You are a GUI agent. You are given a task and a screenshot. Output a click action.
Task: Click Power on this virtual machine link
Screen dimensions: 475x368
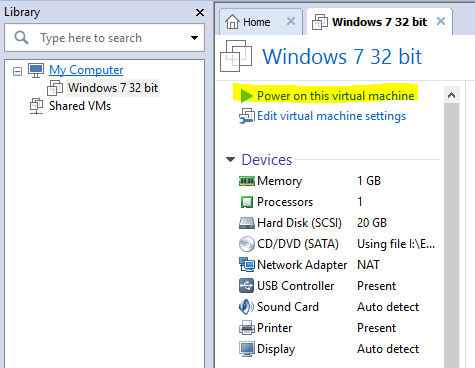pyautogui.click(x=336, y=96)
